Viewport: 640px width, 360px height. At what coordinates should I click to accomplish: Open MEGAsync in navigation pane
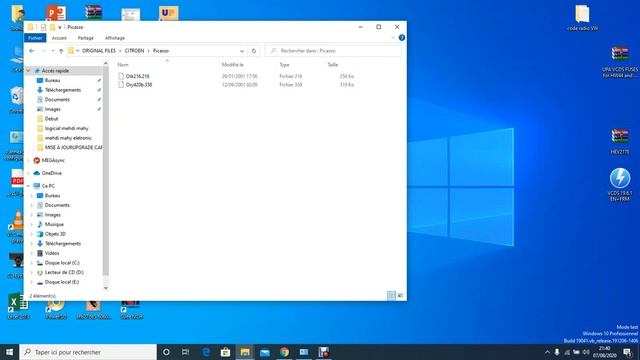(53, 160)
